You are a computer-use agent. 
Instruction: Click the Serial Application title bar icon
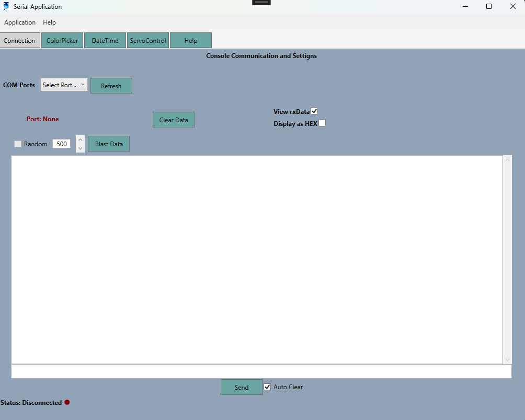(6, 7)
